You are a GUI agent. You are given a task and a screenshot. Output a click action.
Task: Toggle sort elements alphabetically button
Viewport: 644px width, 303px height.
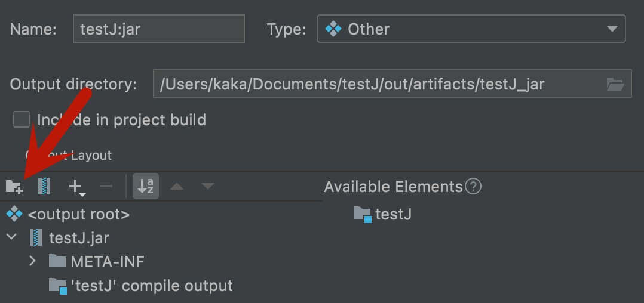(x=146, y=187)
